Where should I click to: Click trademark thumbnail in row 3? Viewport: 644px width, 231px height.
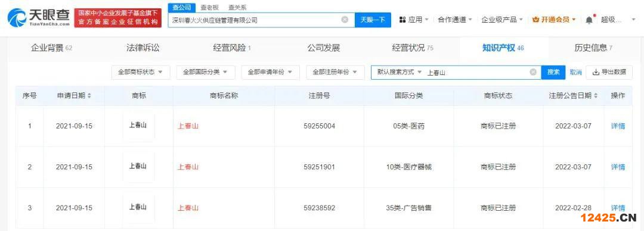(139, 208)
